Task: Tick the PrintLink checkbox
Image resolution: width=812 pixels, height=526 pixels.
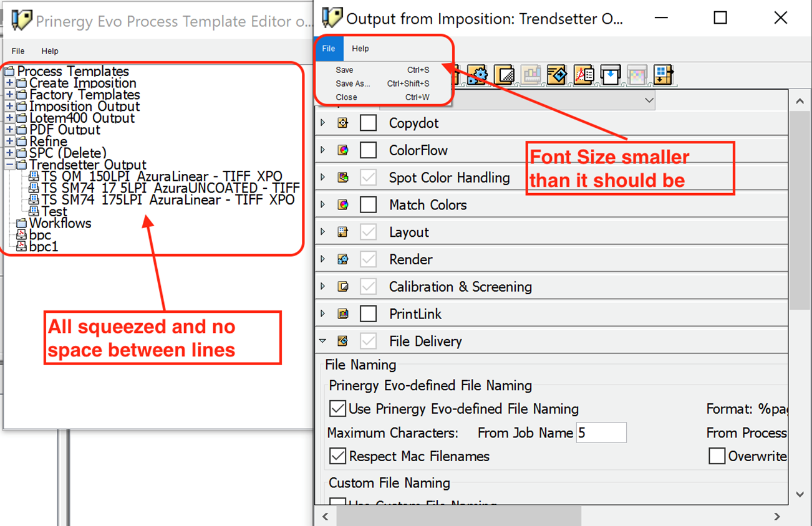Action: (369, 314)
